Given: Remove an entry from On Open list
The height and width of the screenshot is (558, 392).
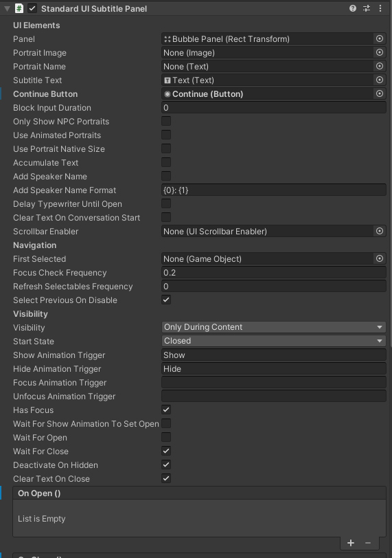Looking at the screenshot, I should pos(368,543).
